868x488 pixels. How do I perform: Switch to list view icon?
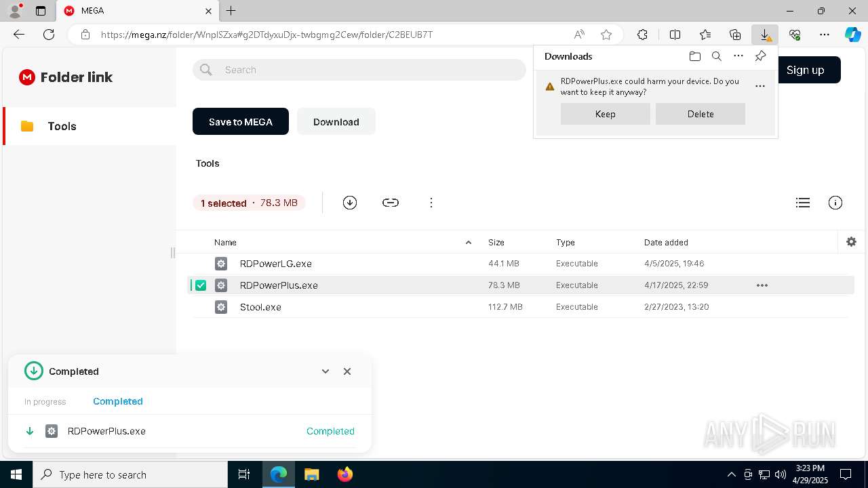(x=803, y=203)
